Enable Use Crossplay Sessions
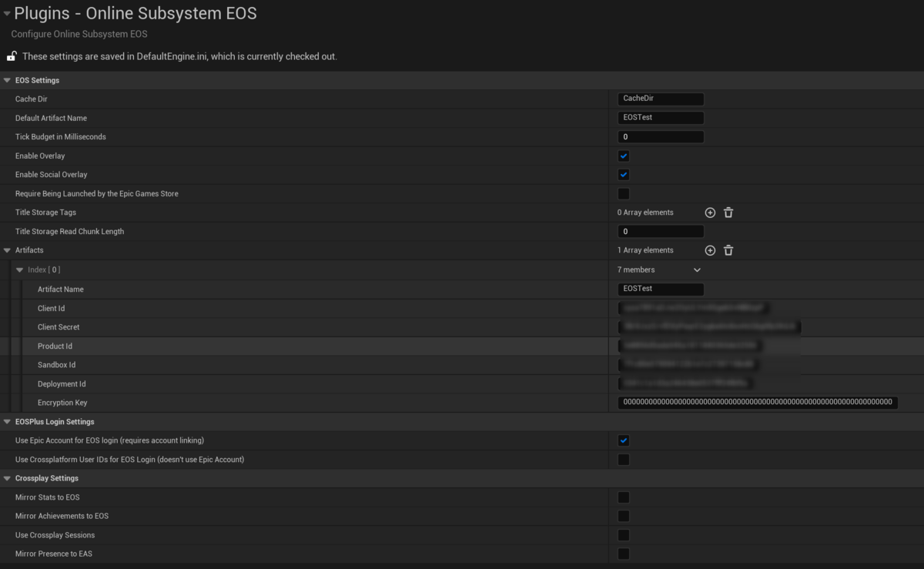 point(624,535)
